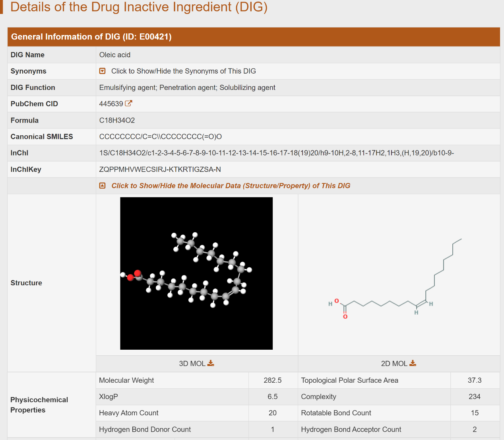The width and height of the screenshot is (504, 440).
Task: Open PubChem CID 445639
Action: [x=111, y=104]
